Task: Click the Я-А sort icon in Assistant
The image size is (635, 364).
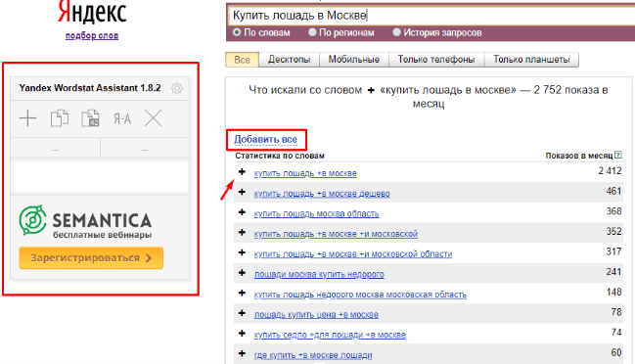Action: point(122,118)
